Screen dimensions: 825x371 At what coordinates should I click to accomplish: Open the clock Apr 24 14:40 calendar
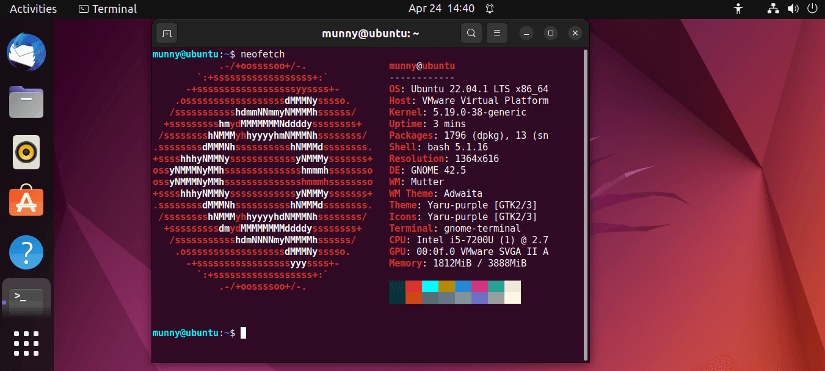(x=441, y=8)
